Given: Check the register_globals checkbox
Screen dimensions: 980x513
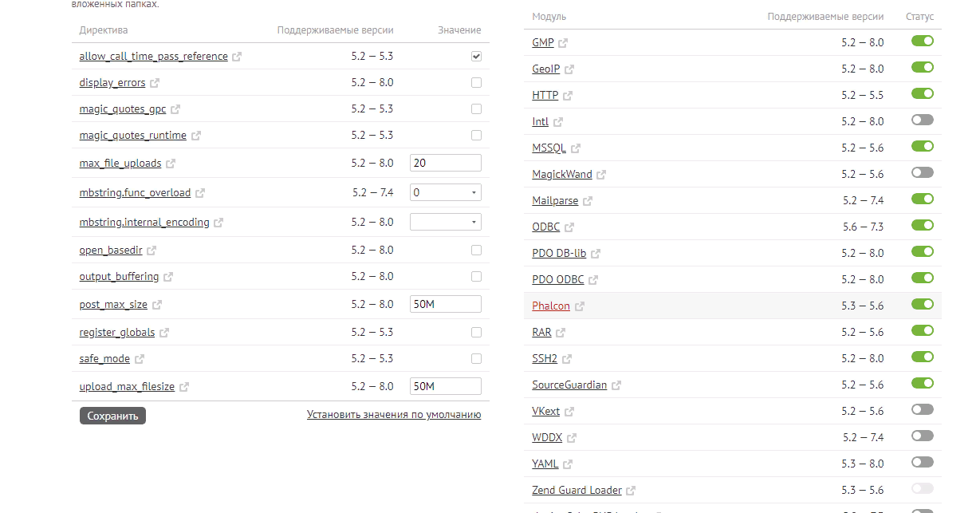Looking at the screenshot, I should 476,332.
